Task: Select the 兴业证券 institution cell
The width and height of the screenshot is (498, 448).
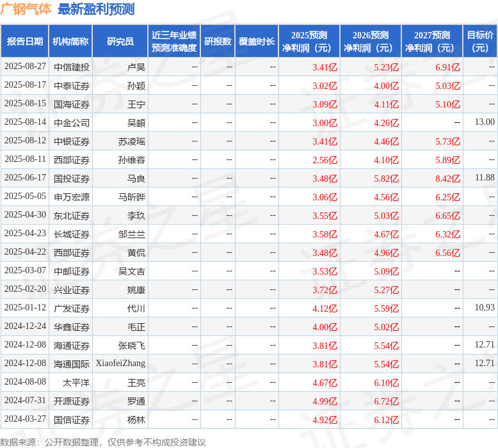Action: click(72, 290)
